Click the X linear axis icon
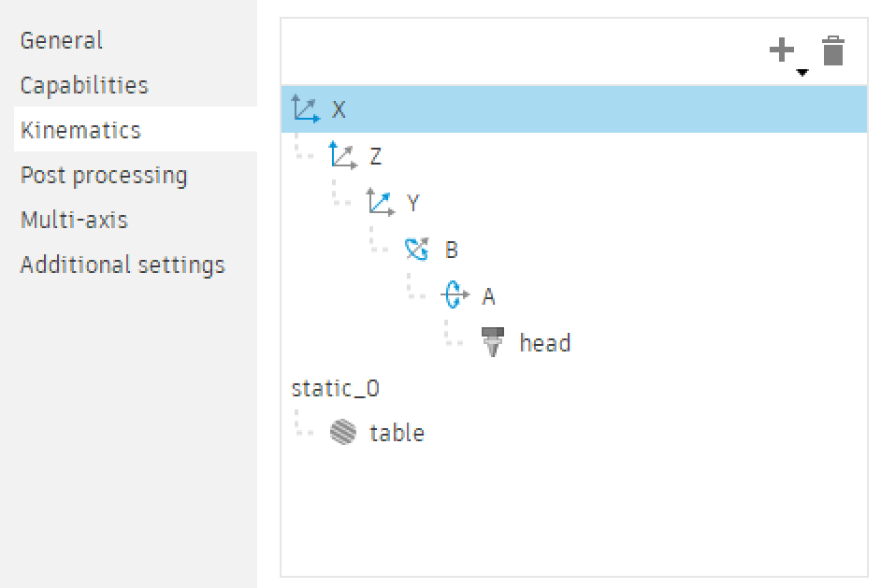This screenshot has height=588, width=881. (x=305, y=108)
